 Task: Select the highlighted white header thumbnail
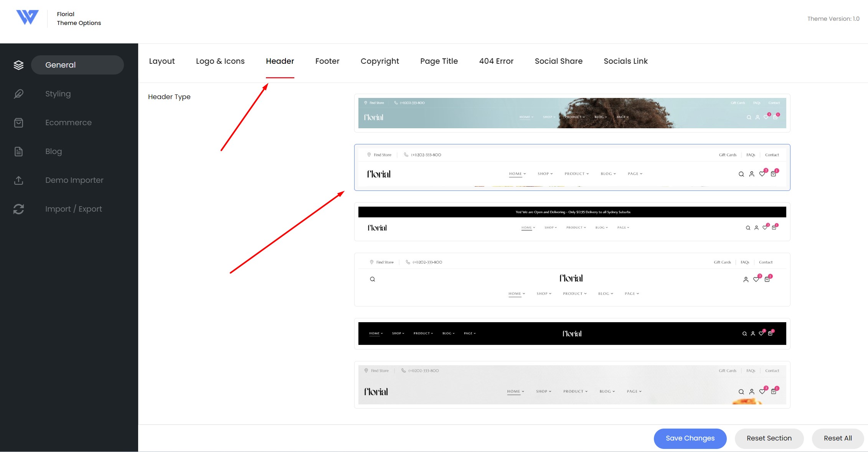572,167
